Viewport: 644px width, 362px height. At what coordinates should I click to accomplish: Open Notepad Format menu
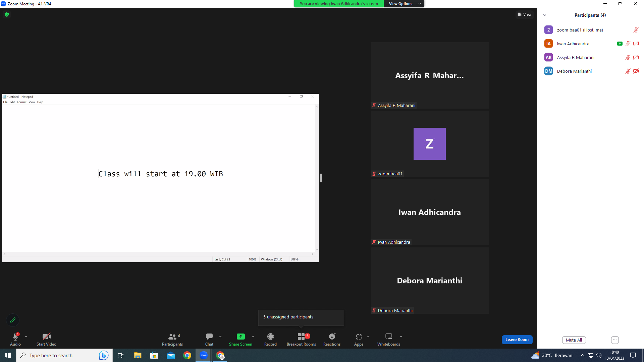coord(22,102)
